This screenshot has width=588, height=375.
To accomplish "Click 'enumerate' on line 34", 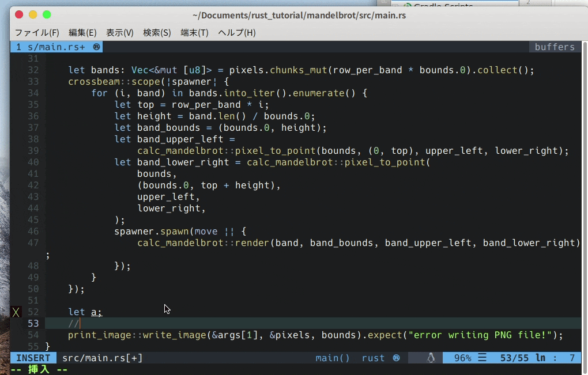I will (319, 93).
